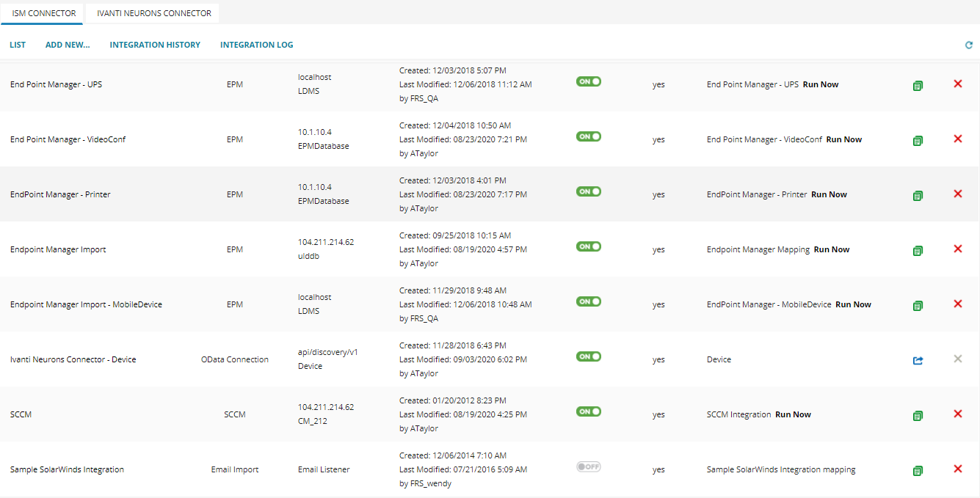Click the Email Listener cell

[x=324, y=469]
